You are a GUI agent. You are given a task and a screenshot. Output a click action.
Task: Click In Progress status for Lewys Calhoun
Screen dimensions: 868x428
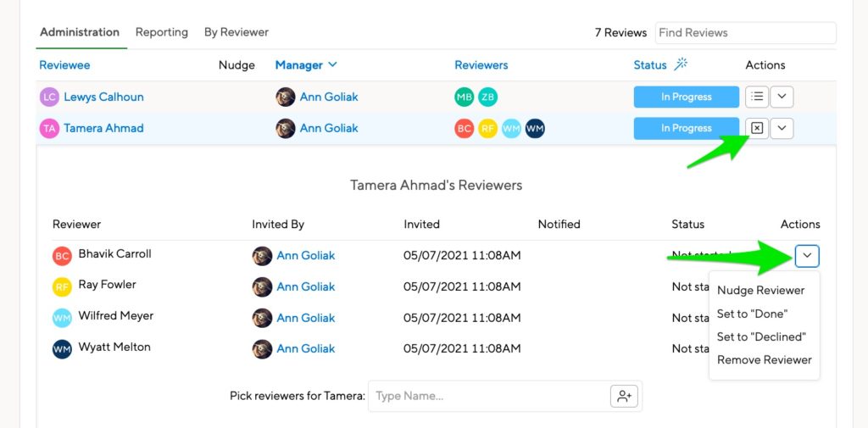coord(687,97)
